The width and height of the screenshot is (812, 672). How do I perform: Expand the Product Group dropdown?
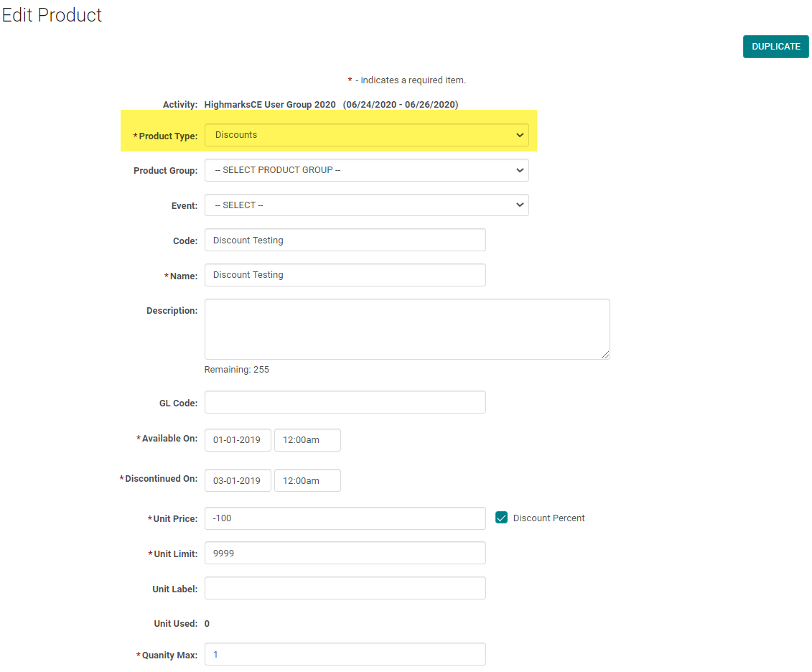[x=366, y=170]
